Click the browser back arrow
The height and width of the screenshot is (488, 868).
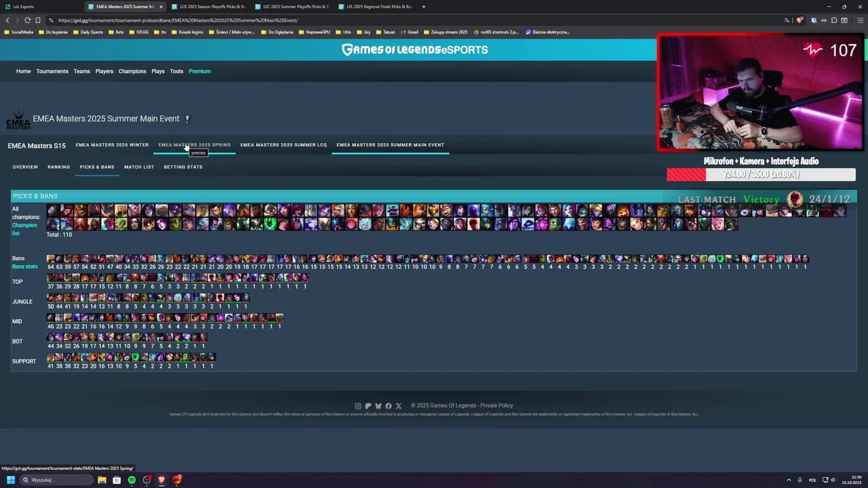point(7,20)
